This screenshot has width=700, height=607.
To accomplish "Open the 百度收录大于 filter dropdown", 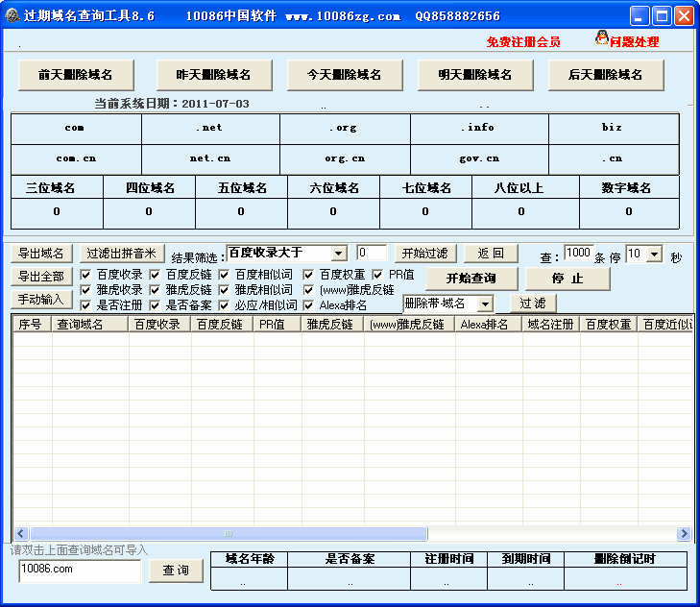I will click(339, 254).
